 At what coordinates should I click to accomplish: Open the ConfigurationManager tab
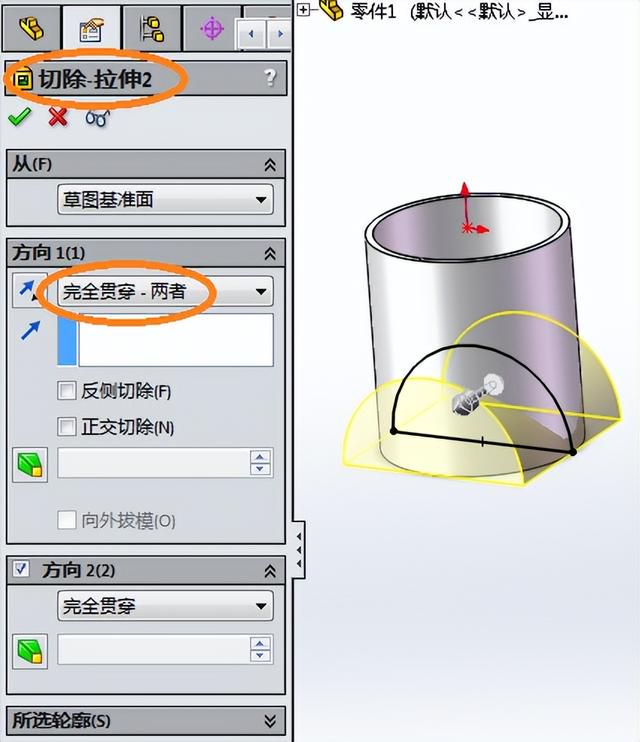[152, 29]
